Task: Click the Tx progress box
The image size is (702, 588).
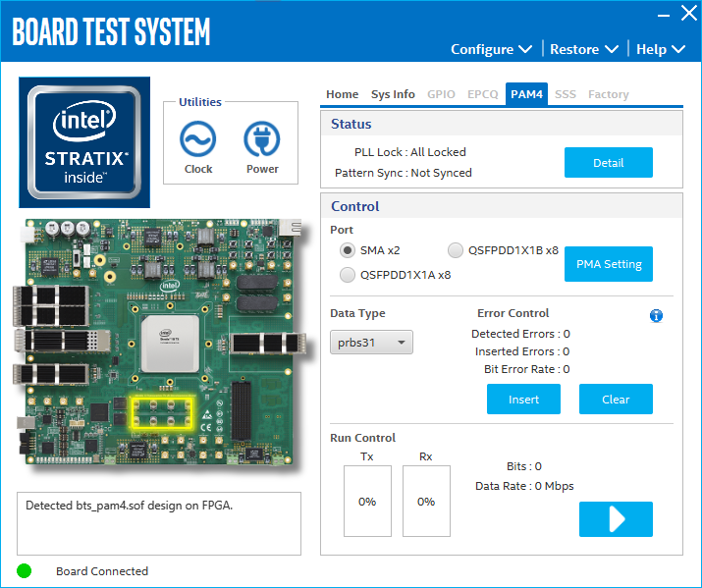Action: coord(367,501)
